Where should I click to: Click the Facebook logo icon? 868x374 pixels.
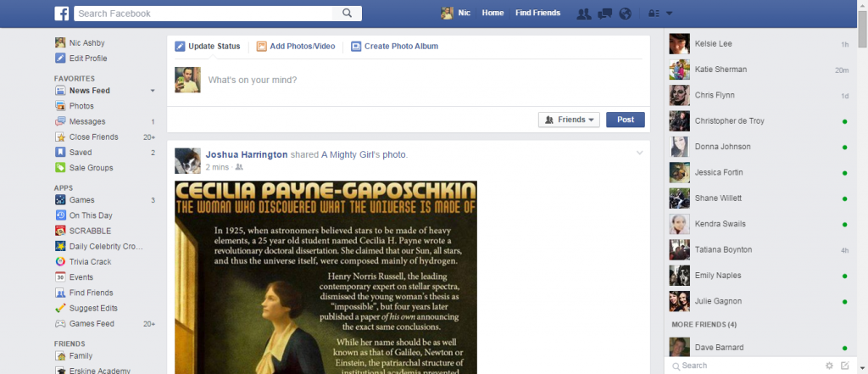pyautogui.click(x=61, y=14)
